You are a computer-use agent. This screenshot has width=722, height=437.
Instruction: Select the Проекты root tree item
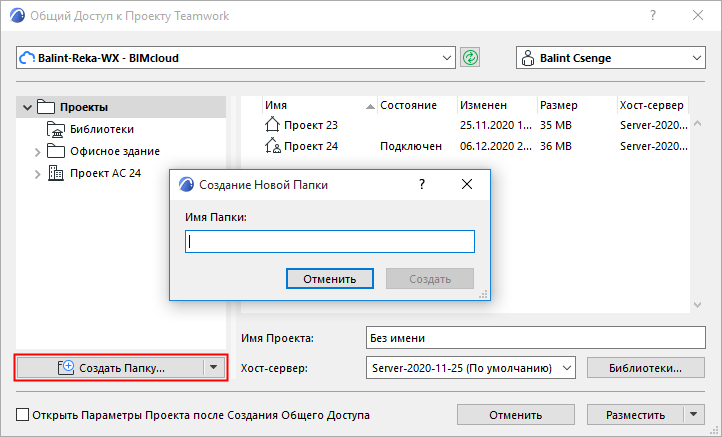[121, 107]
